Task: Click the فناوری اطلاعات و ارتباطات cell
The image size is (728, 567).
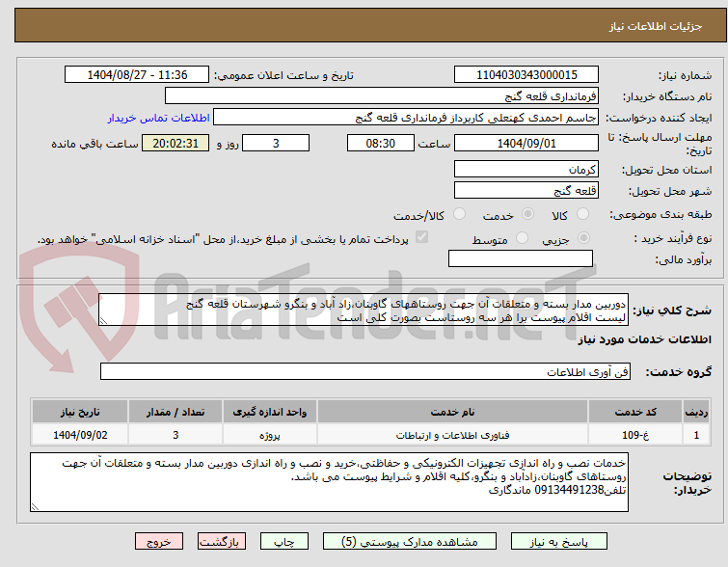Action: tap(452, 435)
